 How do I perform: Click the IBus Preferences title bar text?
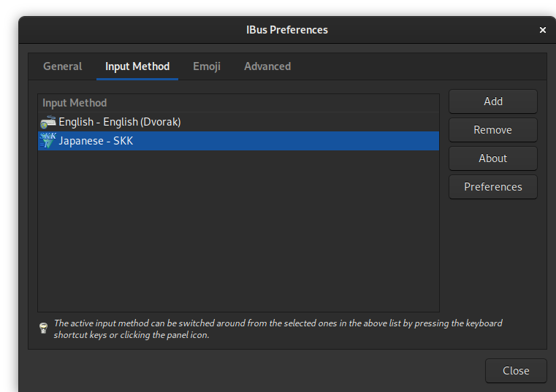tap(287, 30)
